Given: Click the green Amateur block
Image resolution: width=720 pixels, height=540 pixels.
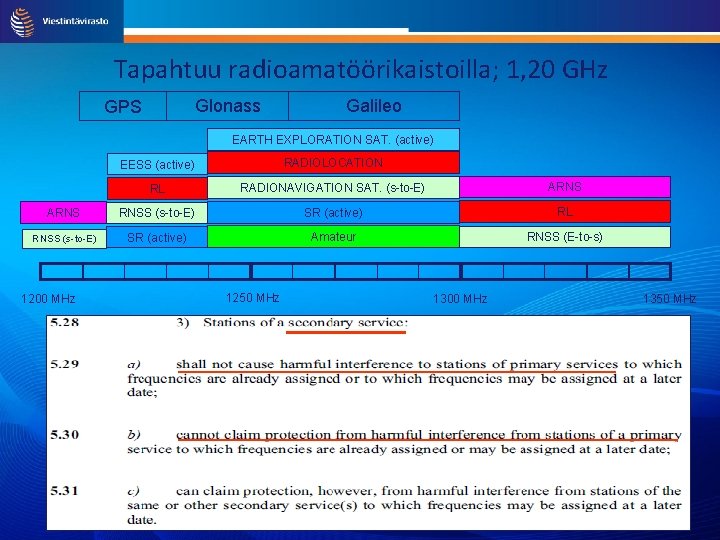Looking at the screenshot, I should pos(333,236).
